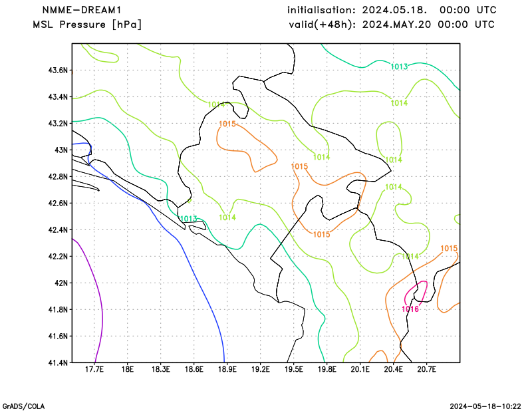
Task: Click the 41.4N latitude label
Action: tap(58, 362)
